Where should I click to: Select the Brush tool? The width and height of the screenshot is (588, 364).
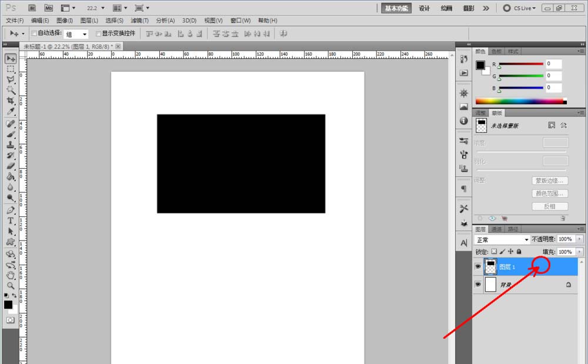pos(11,134)
